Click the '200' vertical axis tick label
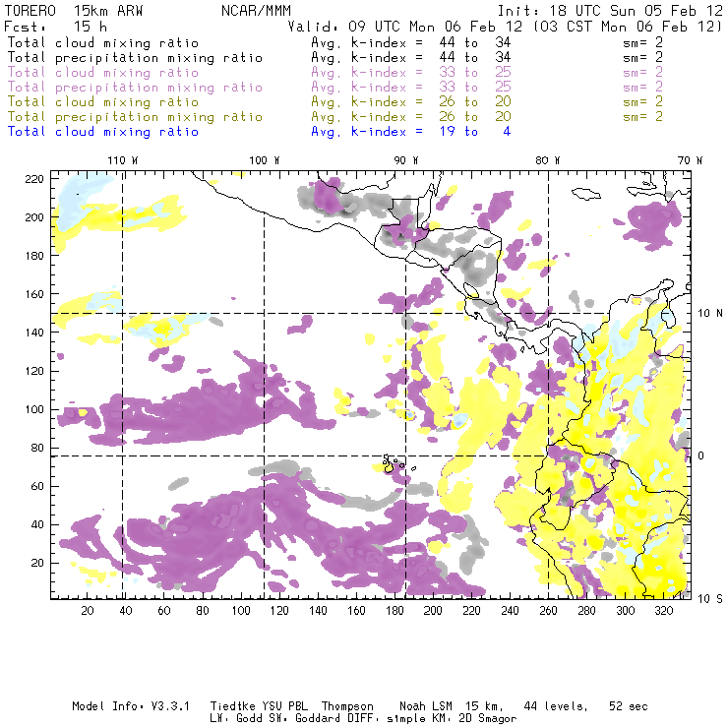The image size is (728, 728). point(34,217)
